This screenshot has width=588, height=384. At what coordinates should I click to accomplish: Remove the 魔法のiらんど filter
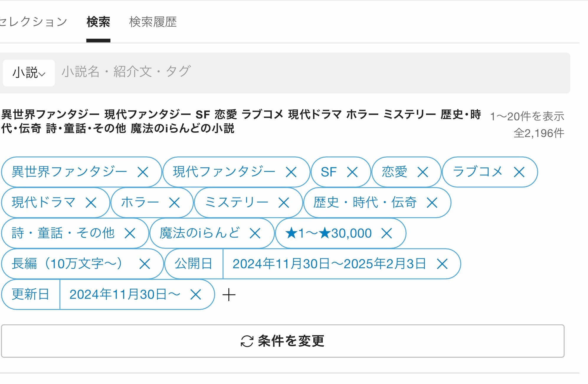(255, 233)
